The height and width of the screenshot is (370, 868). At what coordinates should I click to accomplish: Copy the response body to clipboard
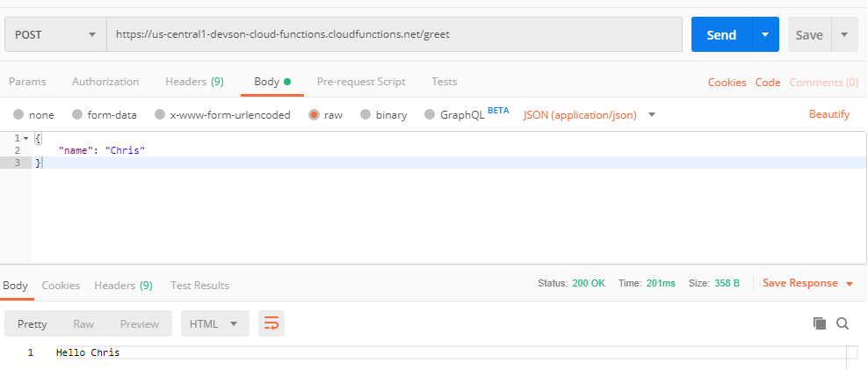[x=820, y=323]
